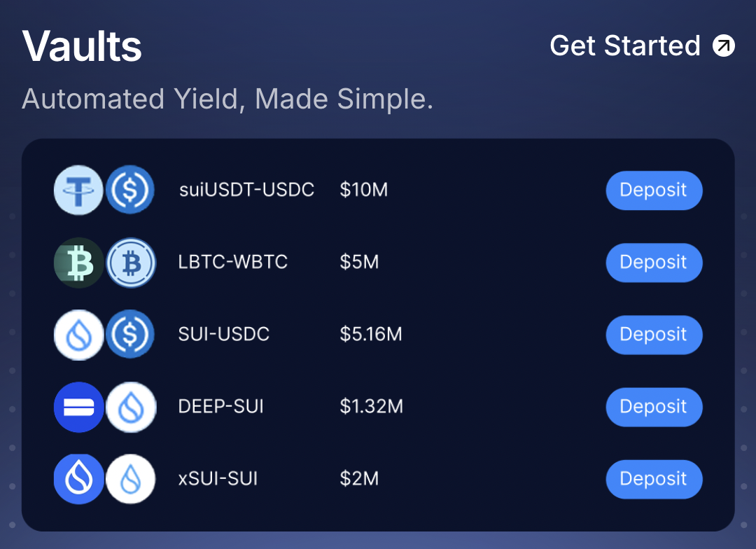Click the DEEP token icon

tap(78, 407)
